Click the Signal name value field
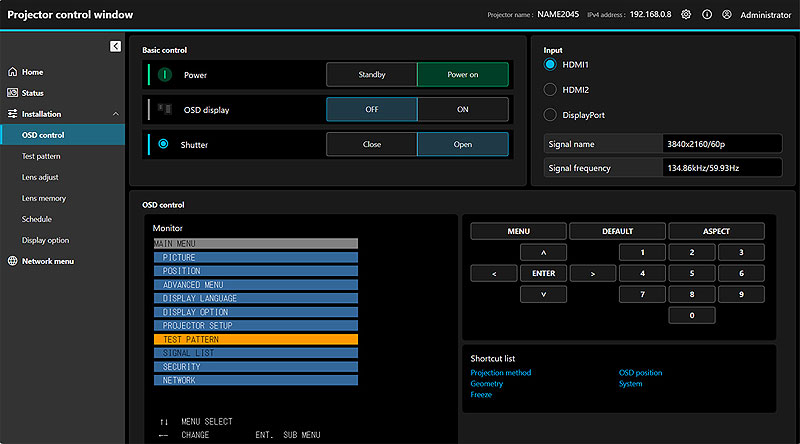 (722, 144)
